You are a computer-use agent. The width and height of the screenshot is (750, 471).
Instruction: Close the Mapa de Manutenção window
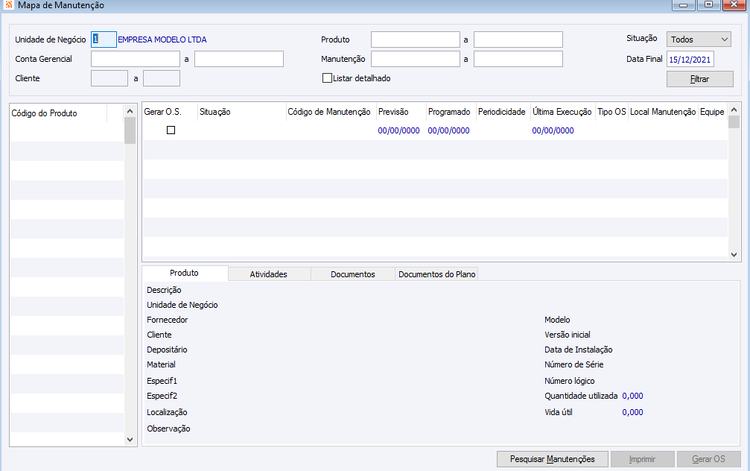[734, 5]
